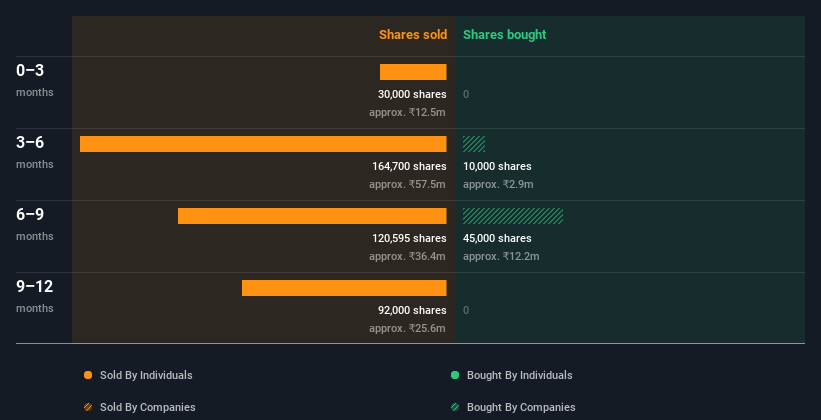This screenshot has height=420, width=821.
Task: Click the Sold By Individuals legend dot
Action: (x=88, y=375)
